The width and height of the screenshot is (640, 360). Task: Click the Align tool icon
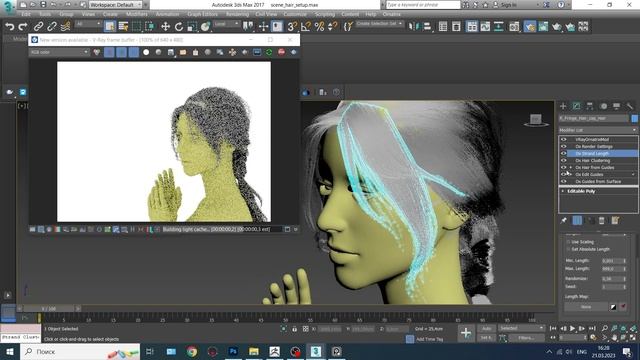(427, 27)
